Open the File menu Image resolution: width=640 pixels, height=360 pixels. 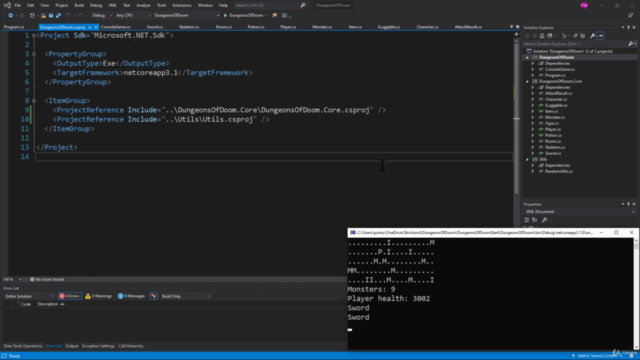coord(18,5)
